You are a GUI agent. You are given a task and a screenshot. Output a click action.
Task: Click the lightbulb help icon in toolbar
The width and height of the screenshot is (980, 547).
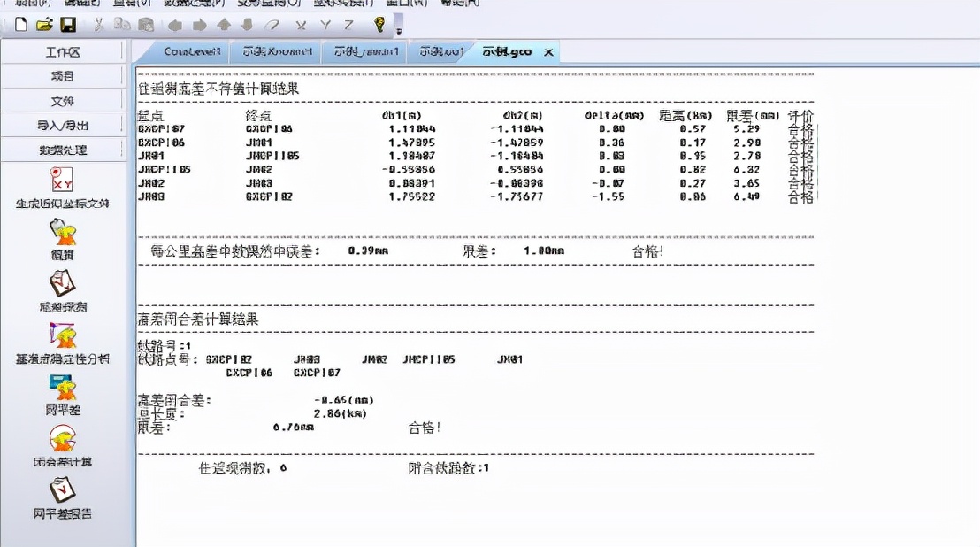click(379, 27)
